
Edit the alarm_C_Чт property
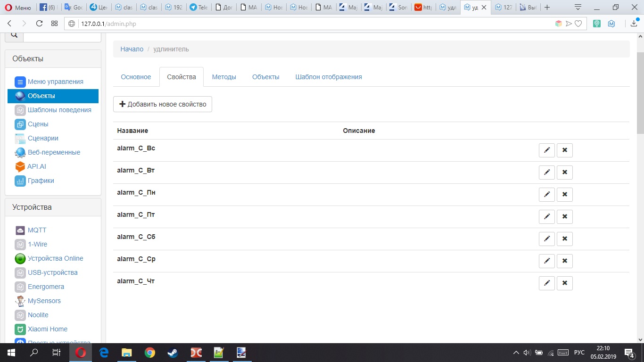(x=547, y=283)
